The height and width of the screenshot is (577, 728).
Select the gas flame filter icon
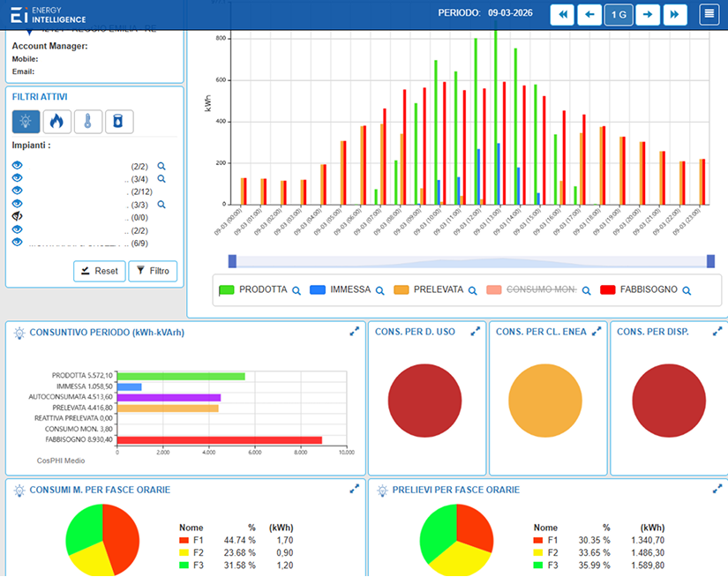coord(56,122)
